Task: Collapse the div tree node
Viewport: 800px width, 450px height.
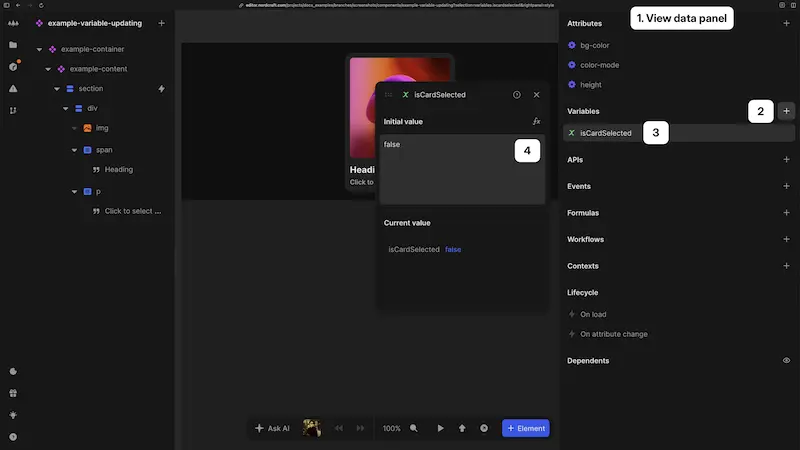Action: (x=65, y=108)
